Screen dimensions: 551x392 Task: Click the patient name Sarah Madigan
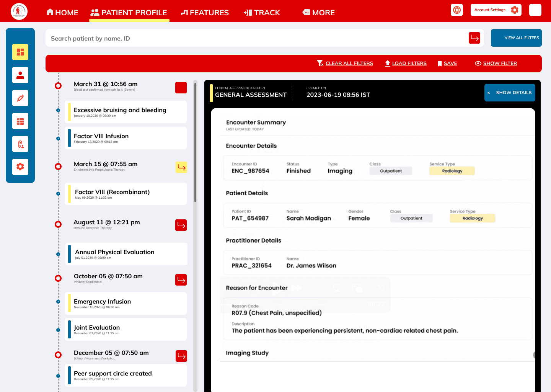tap(308, 218)
